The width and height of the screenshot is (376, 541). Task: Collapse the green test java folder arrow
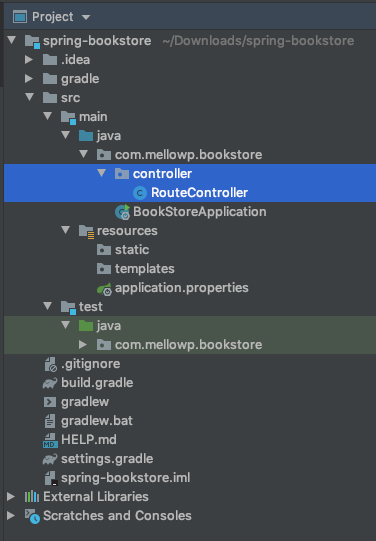tap(66, 325)
